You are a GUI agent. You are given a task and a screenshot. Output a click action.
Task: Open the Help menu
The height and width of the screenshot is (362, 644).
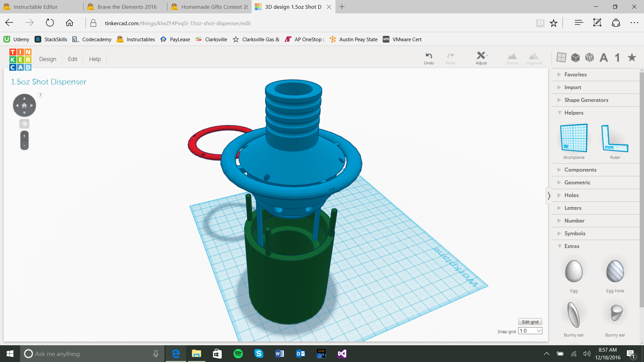coord(95,59)
